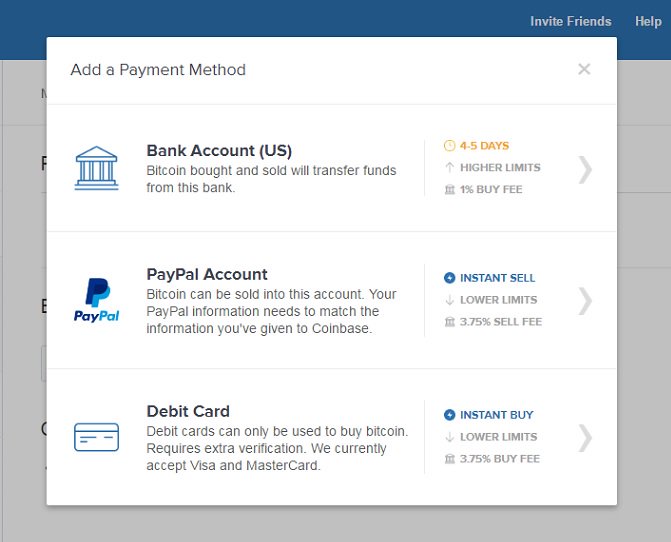Click the fee icon beside 1% BUY FEE
Viewport: 671px width, 542px height.
(449, 190)
